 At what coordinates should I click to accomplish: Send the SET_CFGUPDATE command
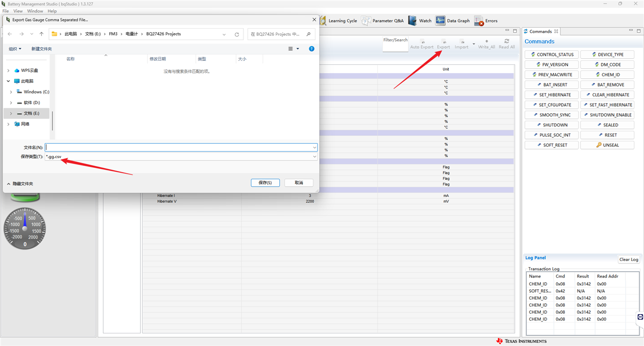pos(551,105)
